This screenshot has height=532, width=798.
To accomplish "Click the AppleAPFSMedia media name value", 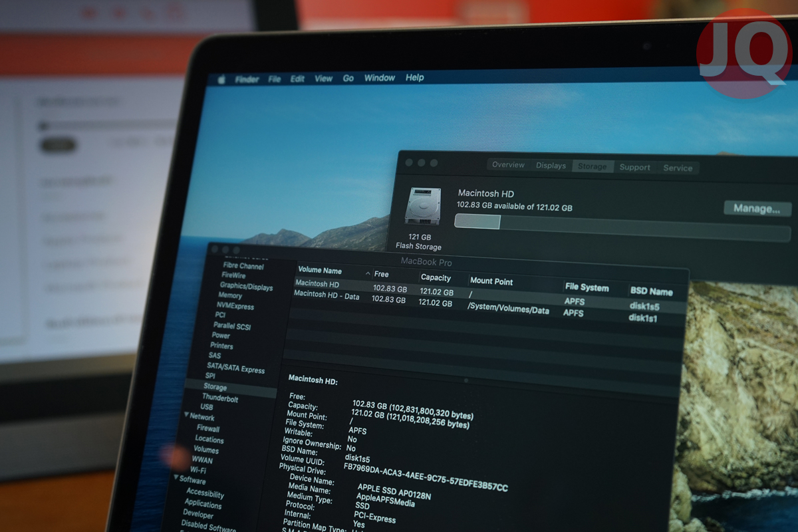I will coord(386,501).
